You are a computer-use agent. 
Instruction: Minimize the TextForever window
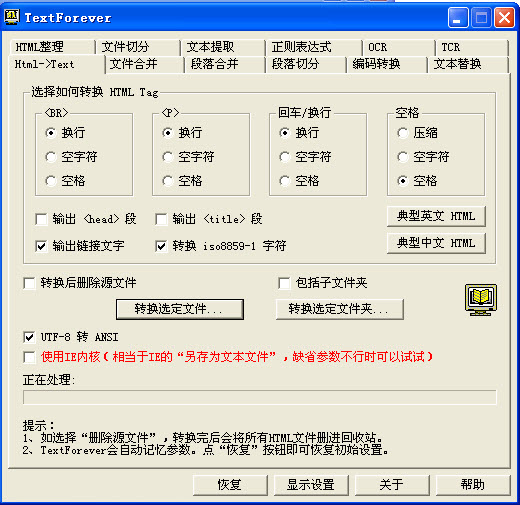pyautogui.click(x=458, y=17)
